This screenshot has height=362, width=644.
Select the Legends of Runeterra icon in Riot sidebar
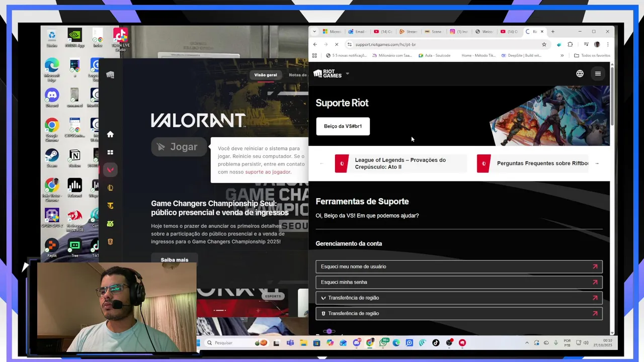pyautogui.click(x=110, y=242)
